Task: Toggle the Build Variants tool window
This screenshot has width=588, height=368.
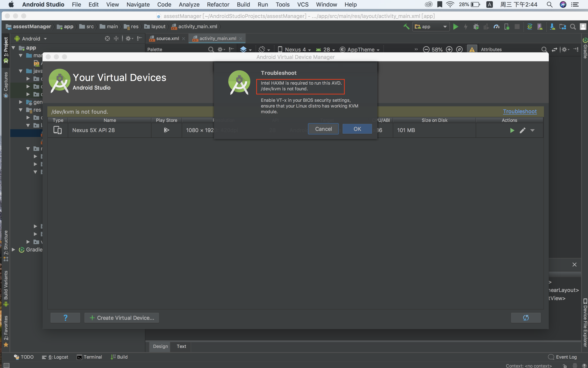Action: tap(6, 288)
